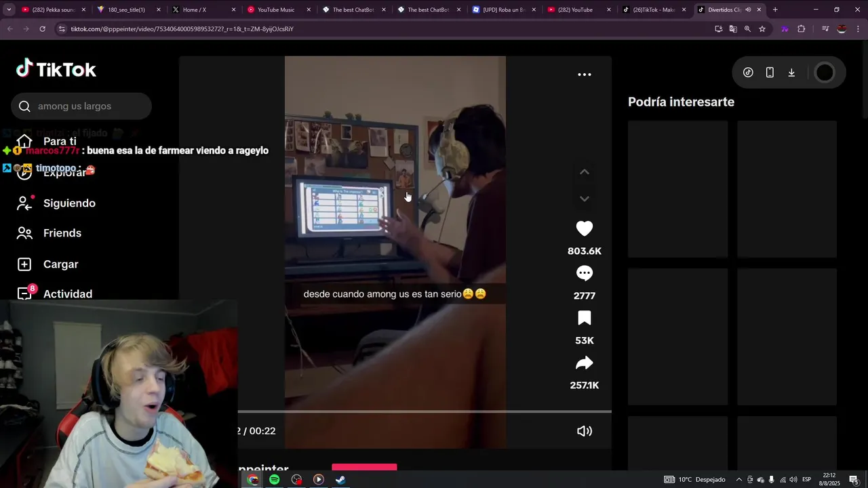The image size is (868, 488).
Task: Close the Divertidos Clip tab
Action: [759, 9]
